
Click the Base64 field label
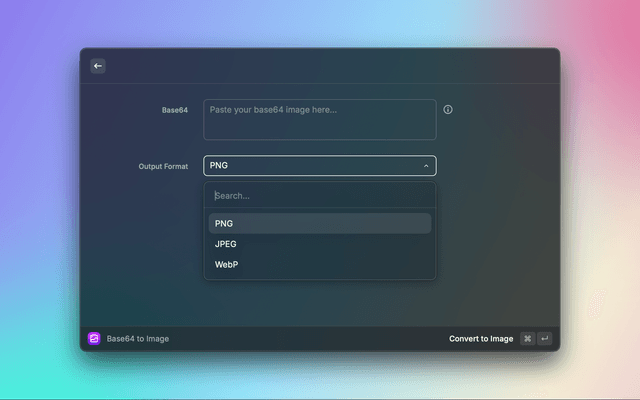coord(175,110)
